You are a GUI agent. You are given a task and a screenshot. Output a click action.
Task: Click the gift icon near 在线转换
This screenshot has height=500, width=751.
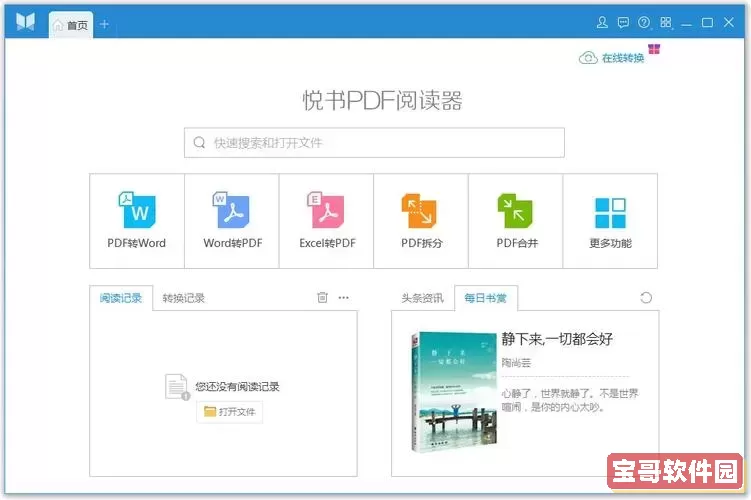point(654,49)
